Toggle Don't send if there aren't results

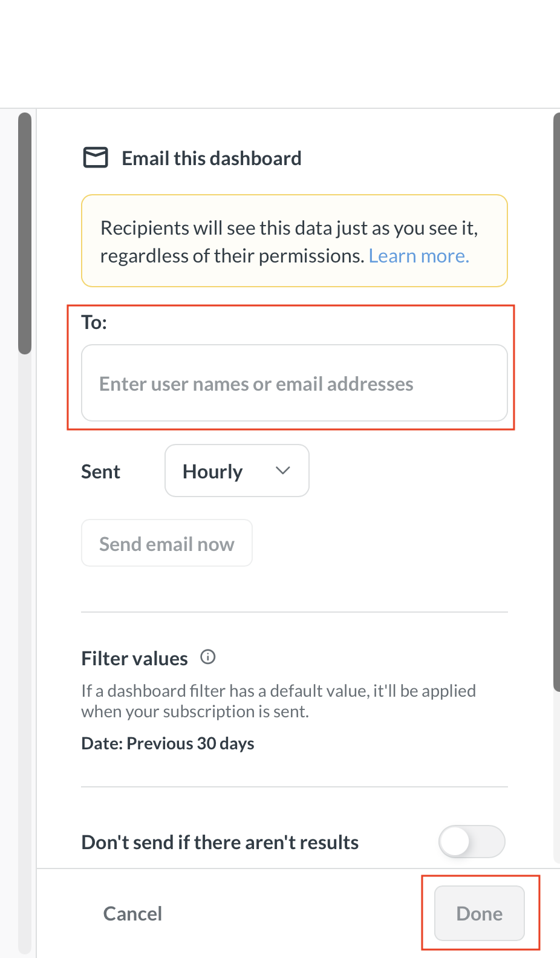pos(472,841)
